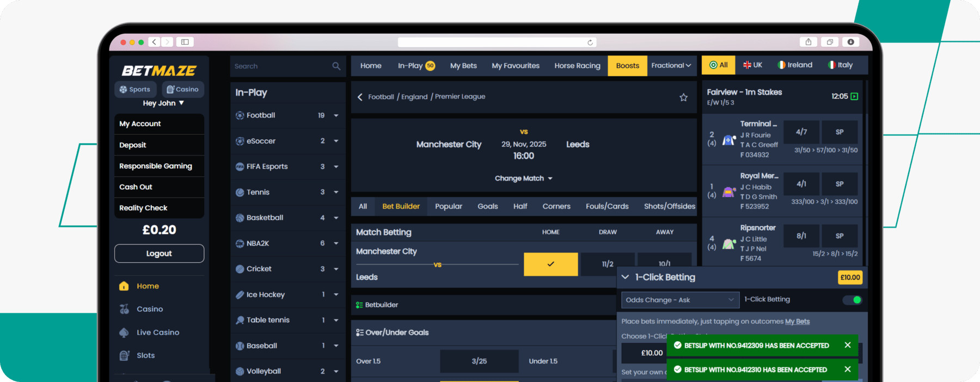The width and height of the screenshot is (980, 382).
Task: Click the Betbuilder list icon
Action: point(359,305)
